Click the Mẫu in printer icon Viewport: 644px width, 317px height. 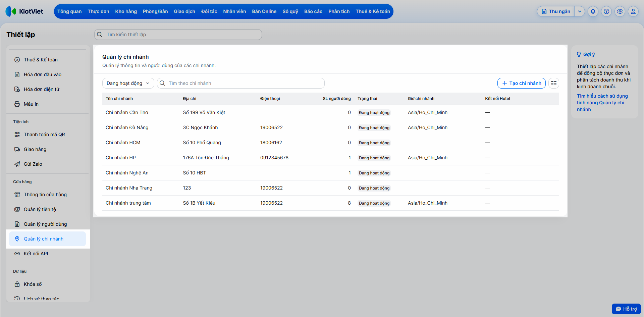pyautogui.click(x=17, y=104)
